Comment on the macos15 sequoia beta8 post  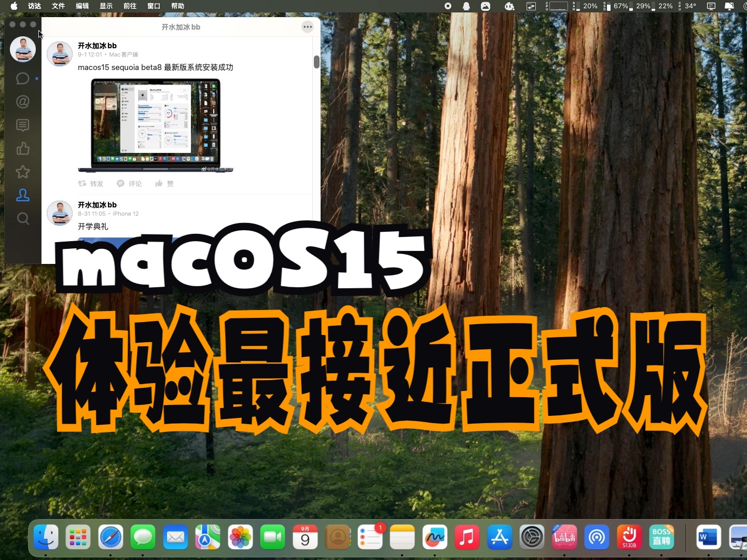pyautogui.click(x=129, y=184)
